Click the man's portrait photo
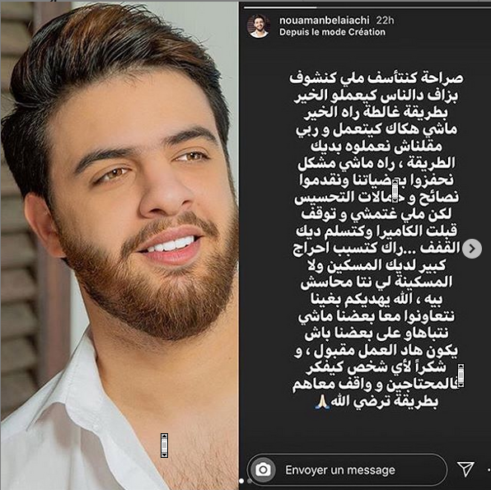This screenshot has height=490, width=491. [119, 246]
